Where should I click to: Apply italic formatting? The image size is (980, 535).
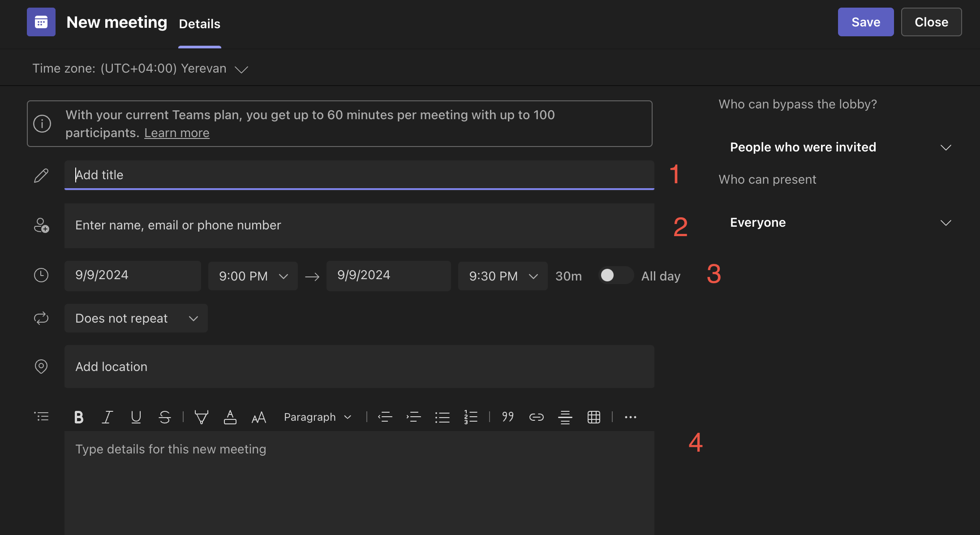(x=107, y=417)
